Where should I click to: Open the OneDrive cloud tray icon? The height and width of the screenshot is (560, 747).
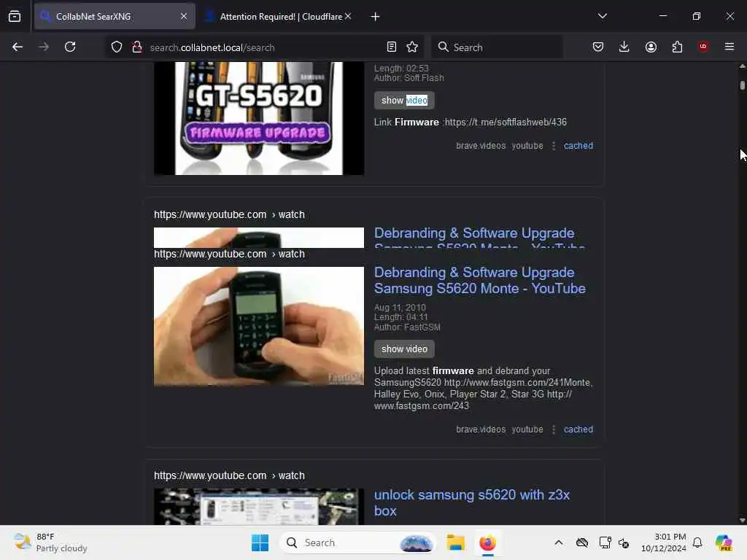point(581,542)
